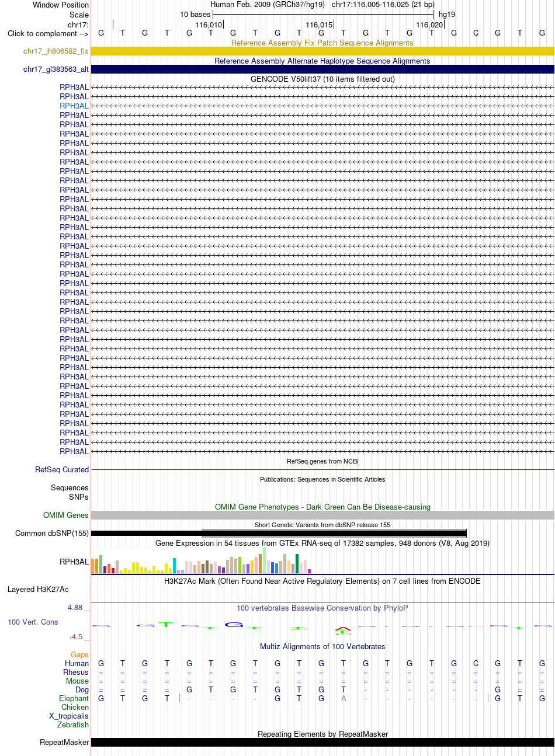555x756 pixels.
Task: Click the cyan bar in the GTEx chart
Action: pos(174,566)
